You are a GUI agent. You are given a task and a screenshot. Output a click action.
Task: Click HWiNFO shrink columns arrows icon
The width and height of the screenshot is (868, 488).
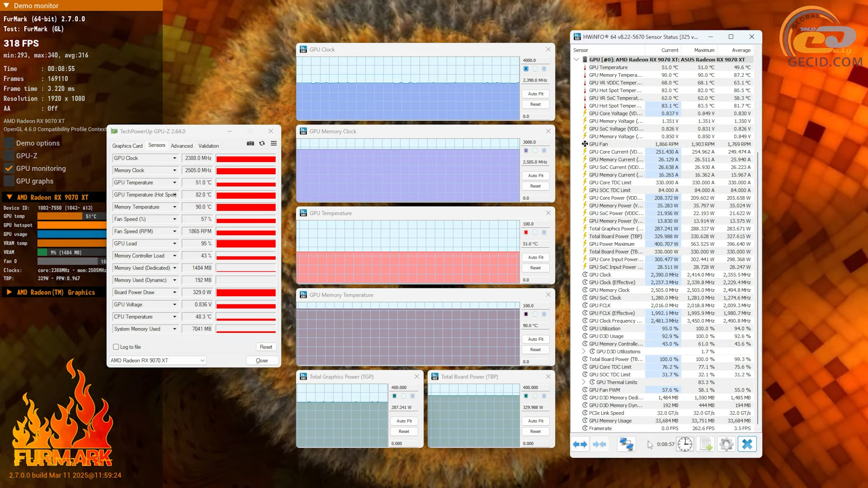click(599, 444)
